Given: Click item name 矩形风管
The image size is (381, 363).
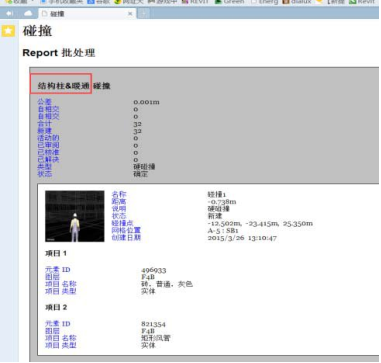Looking at the screenshot, I should point(156,338).
